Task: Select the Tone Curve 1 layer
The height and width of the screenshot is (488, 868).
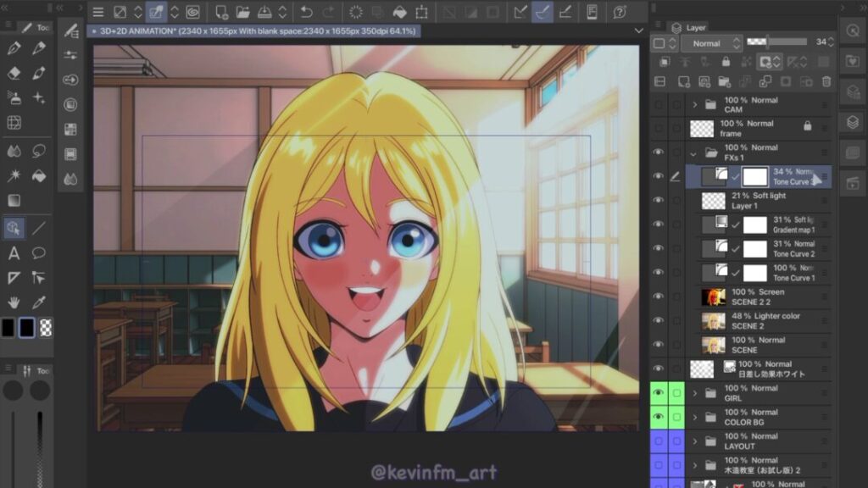Action: click(x=759, y=273)
